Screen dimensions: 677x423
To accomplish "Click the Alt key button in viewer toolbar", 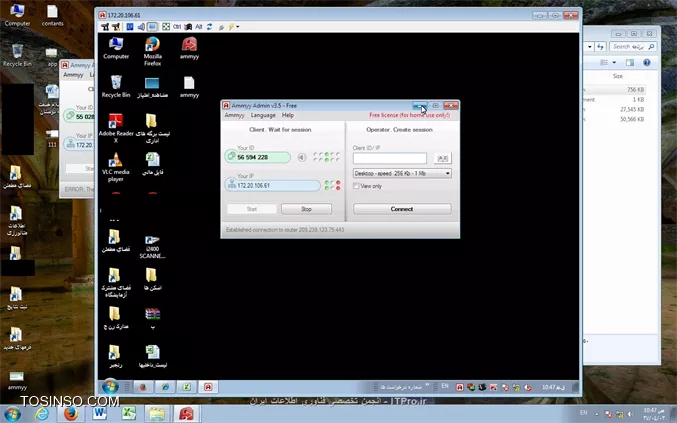I will coord(199,27).
